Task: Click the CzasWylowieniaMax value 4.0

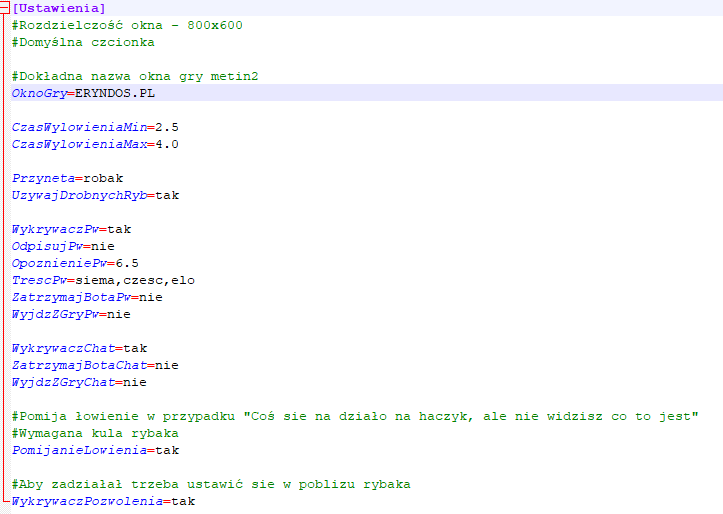Action: coord(167,144)
